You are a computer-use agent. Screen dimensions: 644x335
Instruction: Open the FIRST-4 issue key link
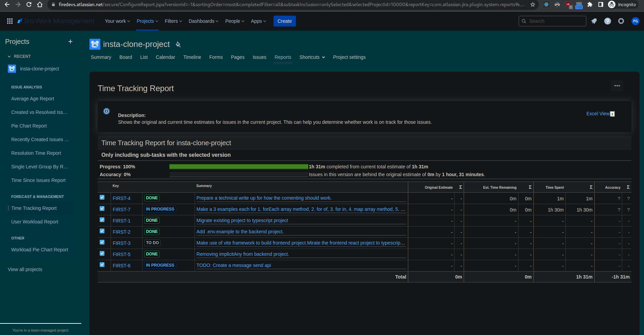click(121, 198)
